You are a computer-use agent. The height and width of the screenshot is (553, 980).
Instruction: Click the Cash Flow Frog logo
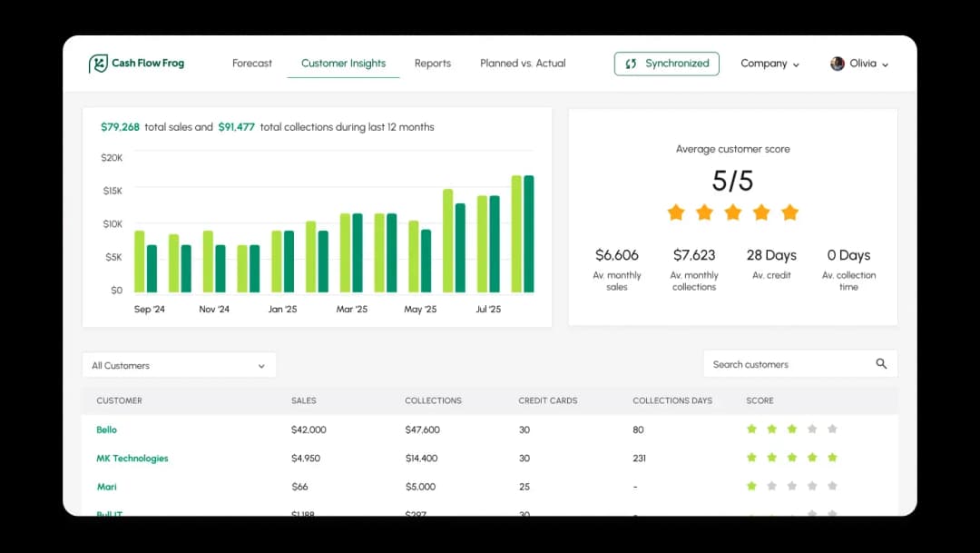(x=136, y=63)
